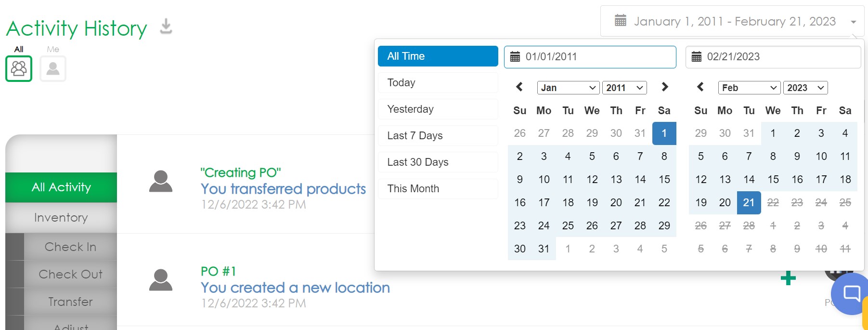This screenshot has width=868, height=330.
Task: Go to next month in left calendar
Action: click(x=665, y=87)
